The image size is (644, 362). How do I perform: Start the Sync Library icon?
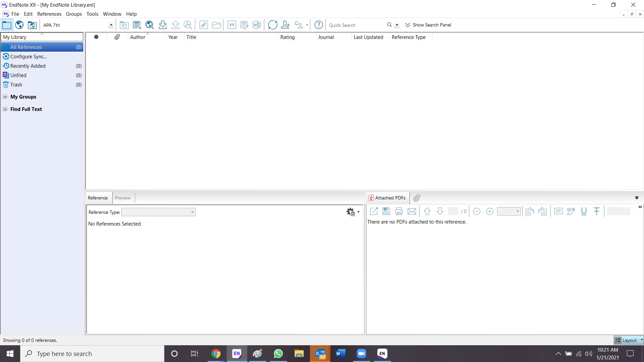(273, 25)
